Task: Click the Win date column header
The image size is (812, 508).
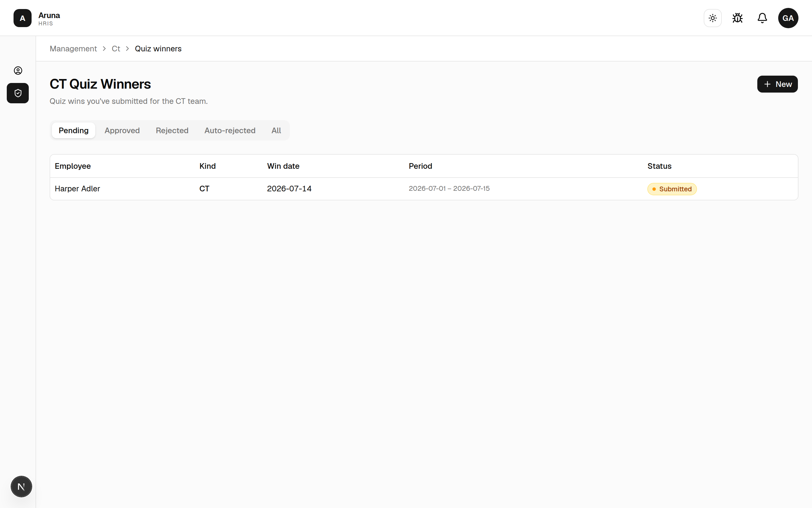Action: click(x=283, y=166)
